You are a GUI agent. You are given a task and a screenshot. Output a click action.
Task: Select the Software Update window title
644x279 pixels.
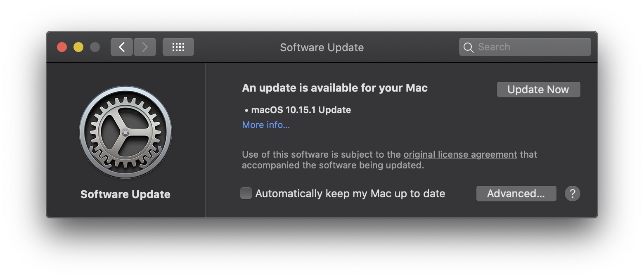[322, 47]
